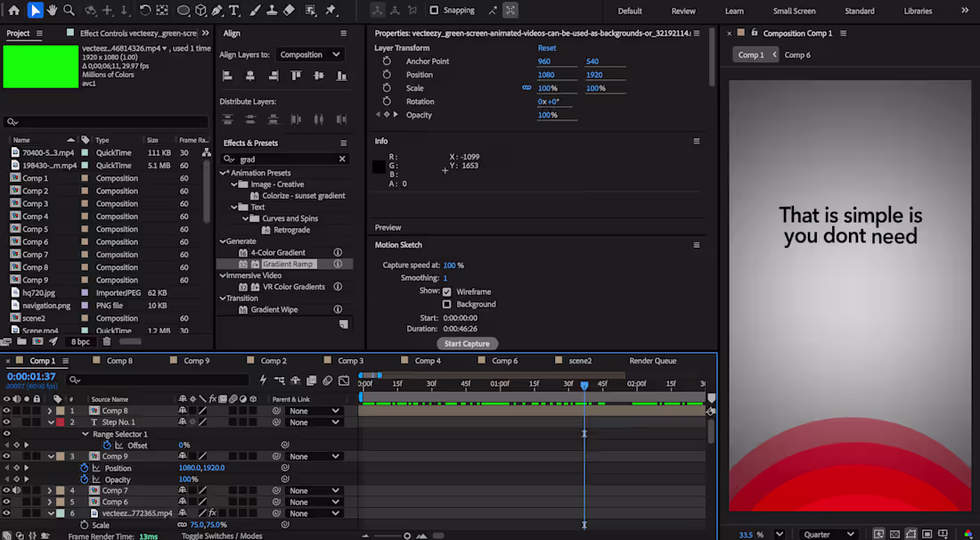Open the Render Queue tab
The width and height of the screenshot is (980, 540).
[x=652, y=361]
